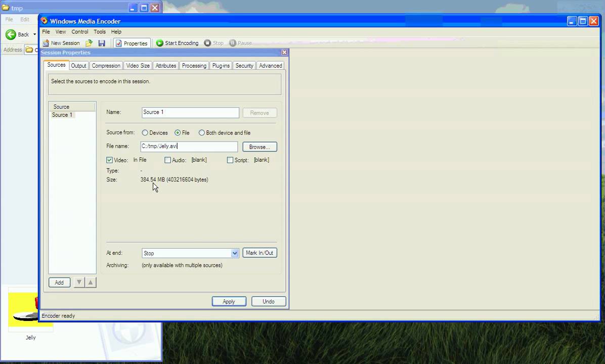Image resolution: width=605 pixels, height=364 pixels.
Task: Move source down with the down arrow
Action: pyautogui.click(x=79, y=282)
